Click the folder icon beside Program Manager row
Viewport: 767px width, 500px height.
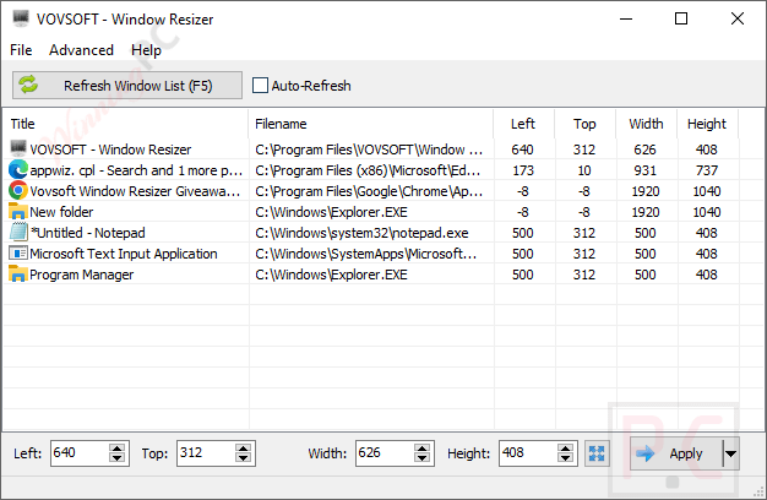pos(18,274)
